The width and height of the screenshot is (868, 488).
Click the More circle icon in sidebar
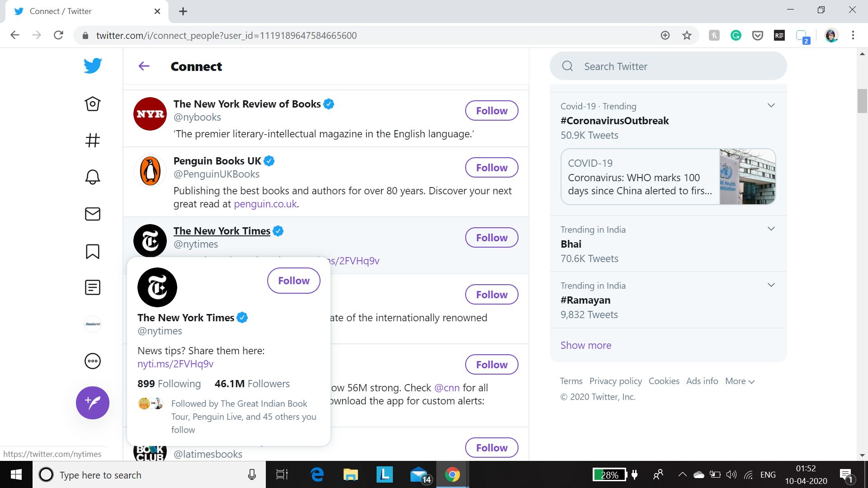(x=92, y=361)
